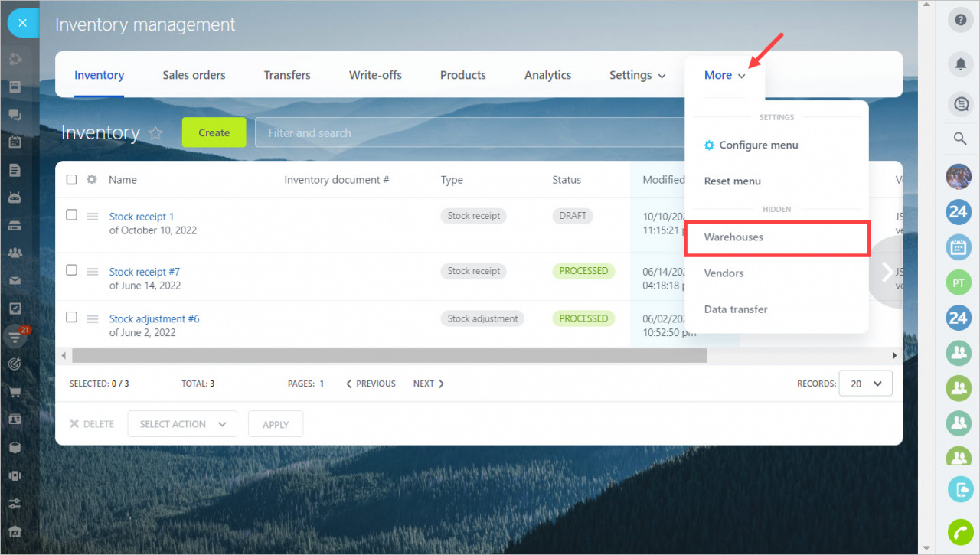Open the Select Action dropdown
Viewport: 980px width, 555px height.
182,424
